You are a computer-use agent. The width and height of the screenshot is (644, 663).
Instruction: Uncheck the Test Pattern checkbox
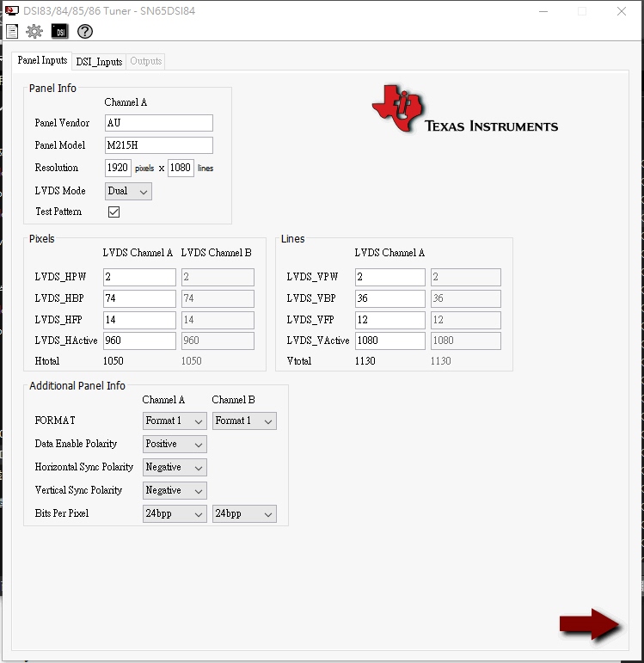point(113,212)
